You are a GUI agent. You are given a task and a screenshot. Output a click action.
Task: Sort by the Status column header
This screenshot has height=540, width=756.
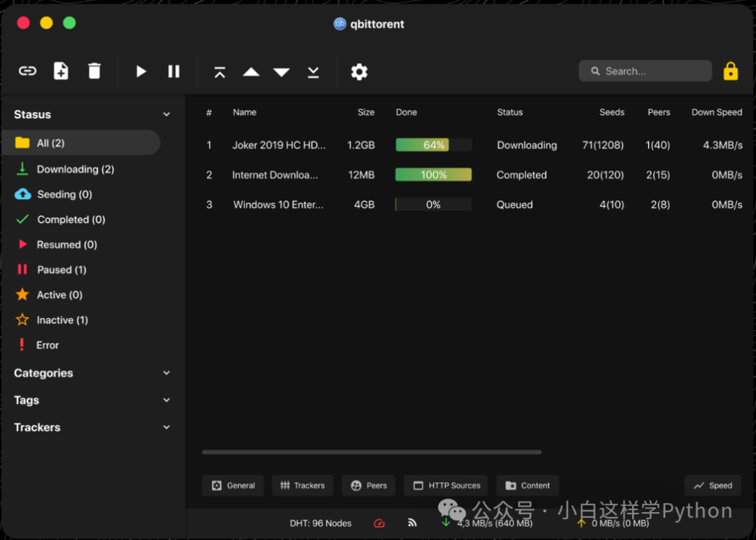(510, 112)
